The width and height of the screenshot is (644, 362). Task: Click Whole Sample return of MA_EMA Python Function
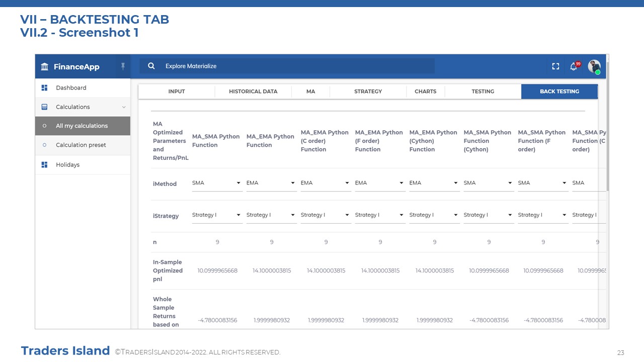coord(272,320)
